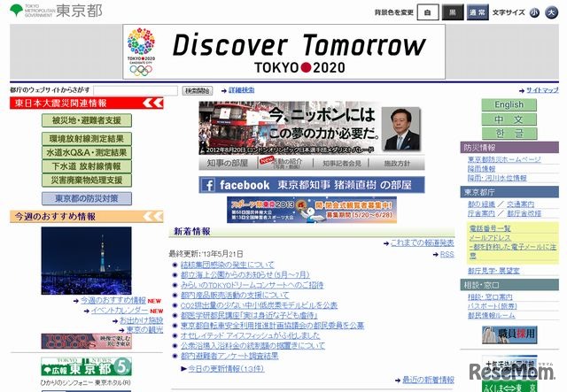Open メールアドレス link

[x=490, y=238]
